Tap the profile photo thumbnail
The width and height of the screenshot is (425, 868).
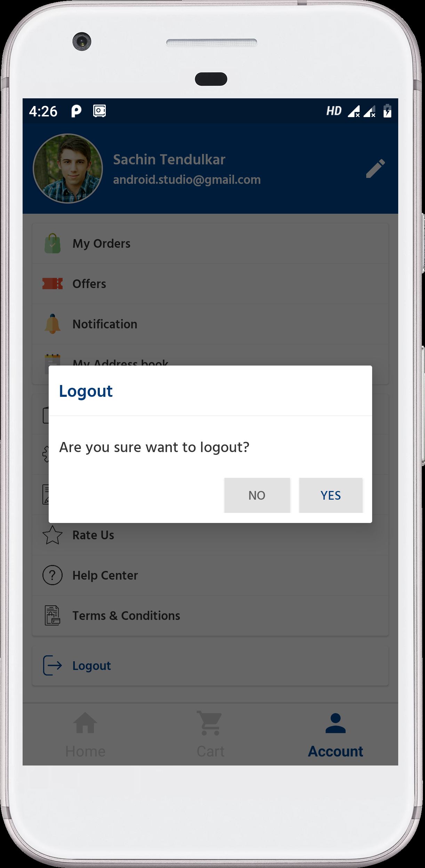click(68, 169)
